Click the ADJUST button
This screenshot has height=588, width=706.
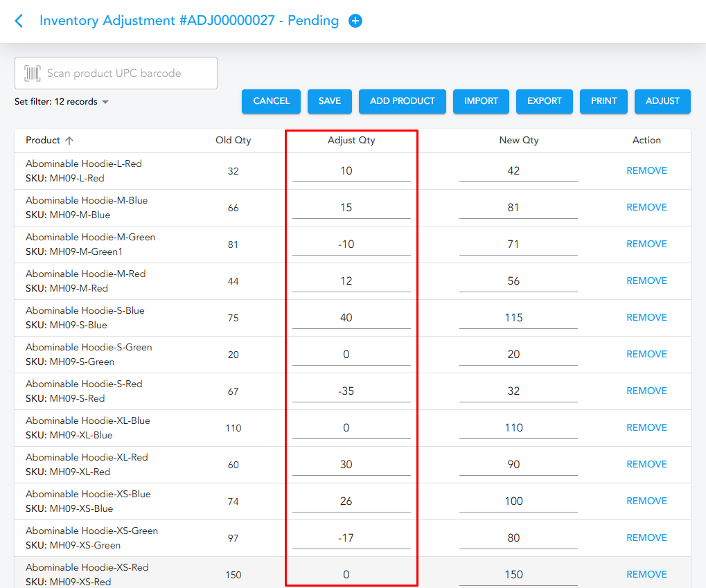662,101
